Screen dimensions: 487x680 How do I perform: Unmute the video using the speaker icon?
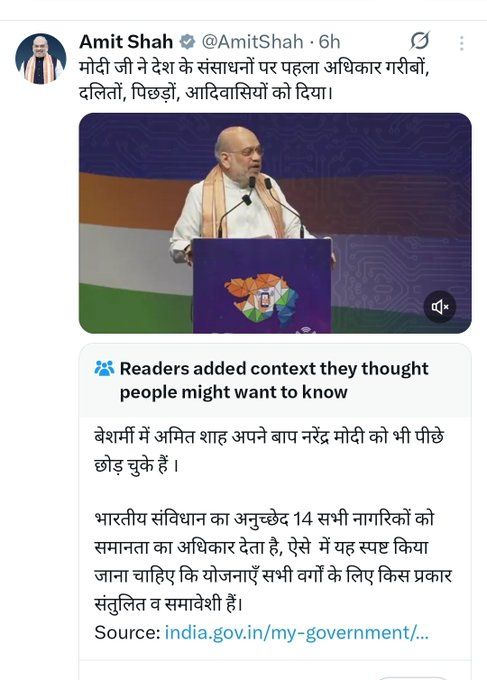(439, 307)
